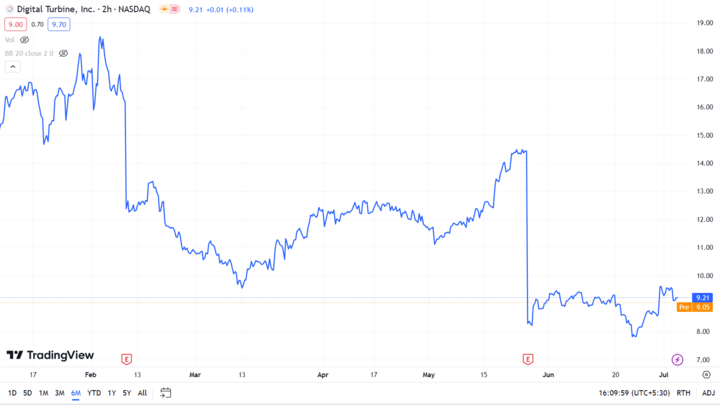This screenshot has width=720, height=405.
Task: Show the Vol indicator via eye icon
Action: pos(25,40)
